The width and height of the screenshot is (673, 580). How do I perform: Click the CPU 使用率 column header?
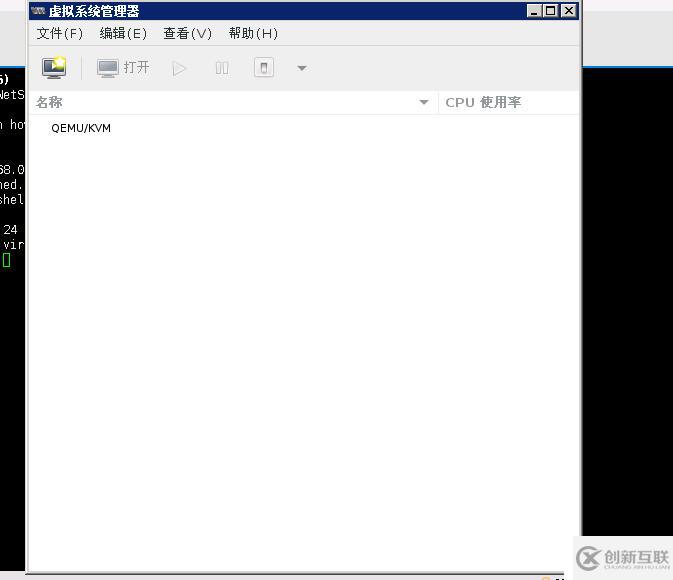(509, 103)
